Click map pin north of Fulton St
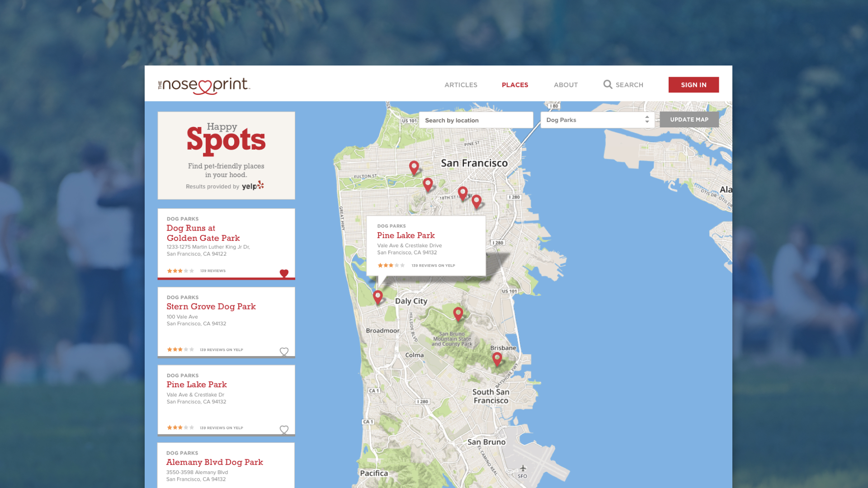 click(414, 168)
